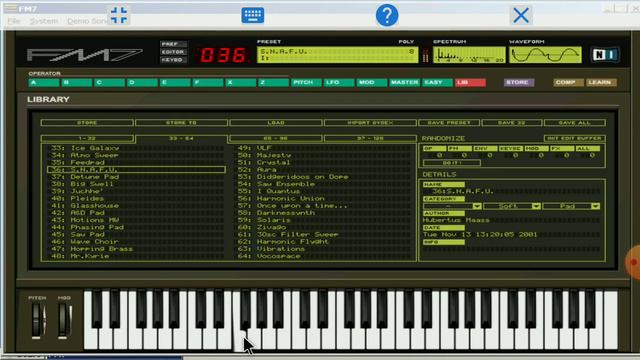The width and height of the screenshot is (640, 360).
Task: Click the PITCH bend wheel
Action: tap(38, 321)
